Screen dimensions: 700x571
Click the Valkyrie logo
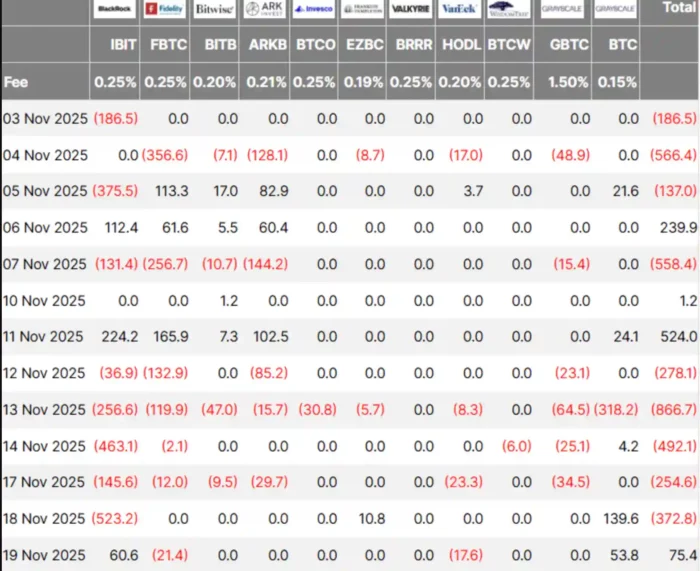click(411, 9)
